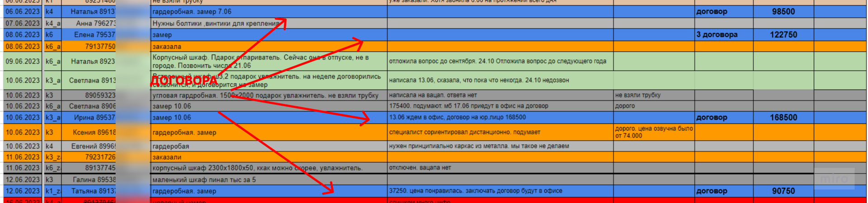868x203 pixels.
Task: Click the date cell 07.06.2023
Action: click(x=23, y=23)
